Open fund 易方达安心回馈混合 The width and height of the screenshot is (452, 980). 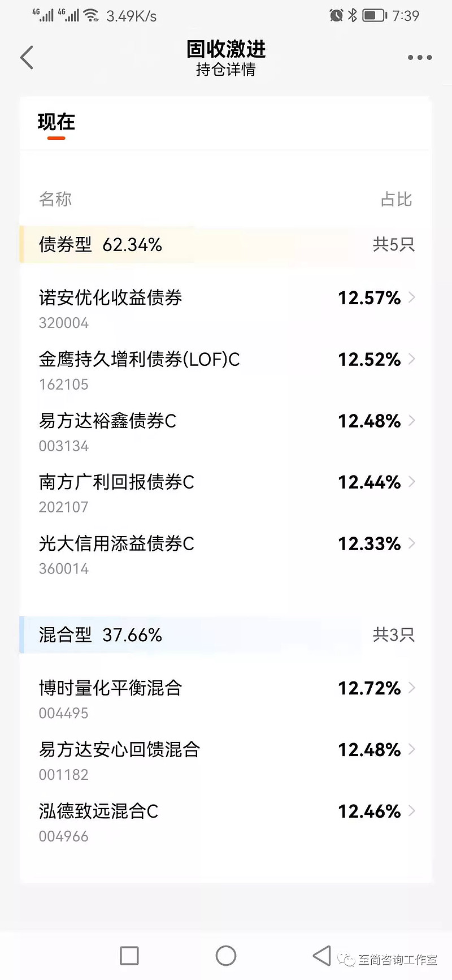pos(225,760)
